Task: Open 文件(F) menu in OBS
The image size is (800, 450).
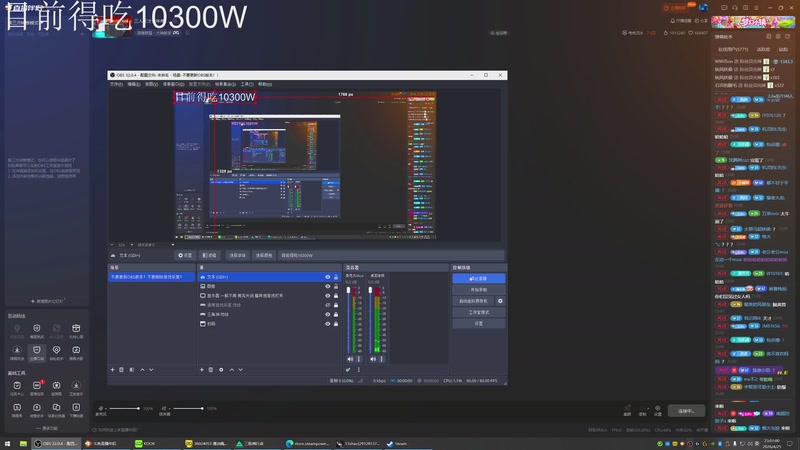Action: click(116, 84)
